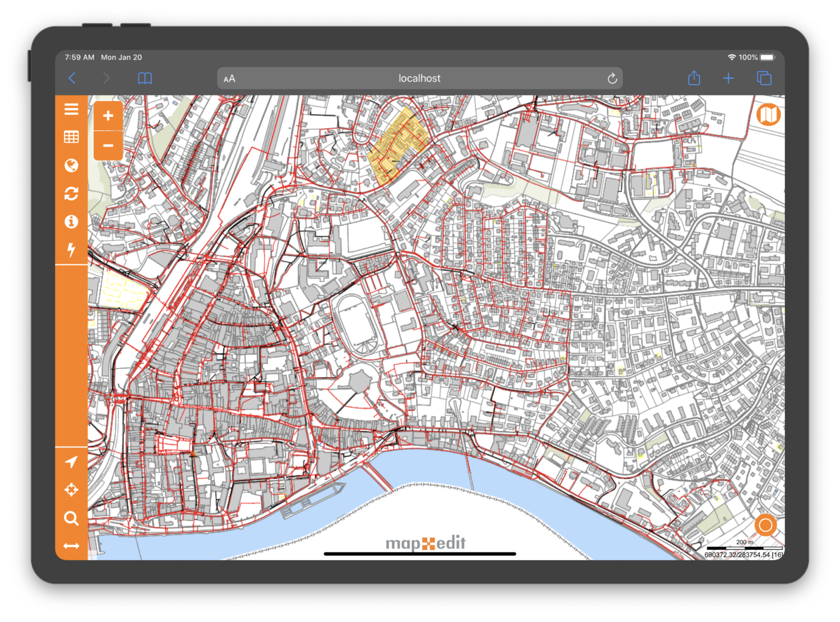This screenshot has height=622, width=840.
Task: Open the hamburger menu in the sidebar
Action: pyautogui.click(x=71, y=109)
